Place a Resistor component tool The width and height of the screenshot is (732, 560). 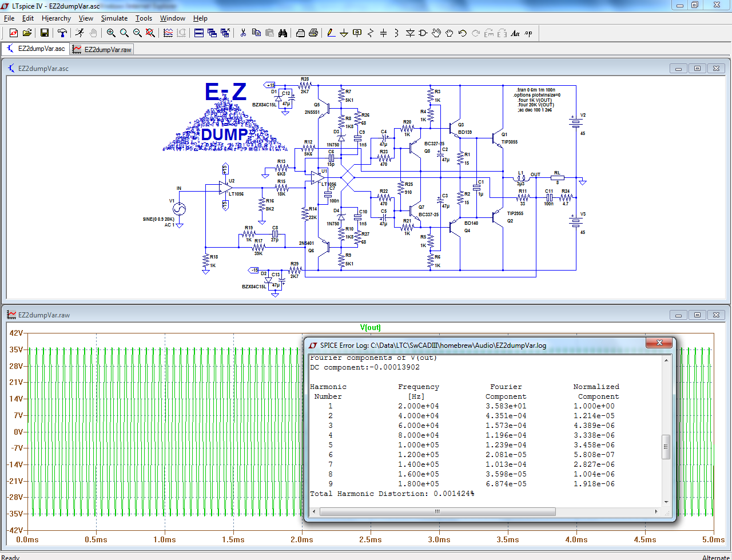pyautogui.click(x=371, y=33)
